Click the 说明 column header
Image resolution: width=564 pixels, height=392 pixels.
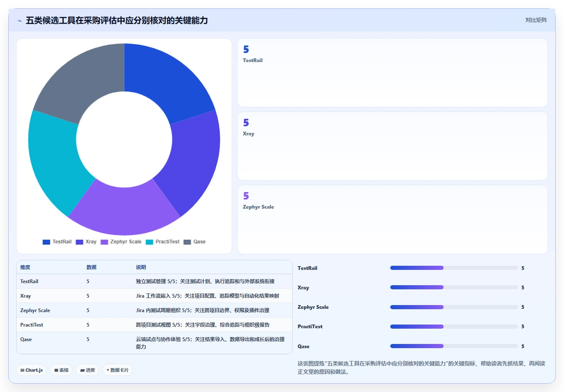pos(141,267)
